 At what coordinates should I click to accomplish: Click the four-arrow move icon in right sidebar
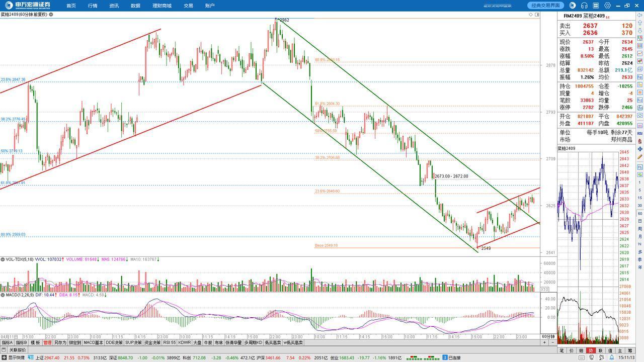(x=640, y=149)
